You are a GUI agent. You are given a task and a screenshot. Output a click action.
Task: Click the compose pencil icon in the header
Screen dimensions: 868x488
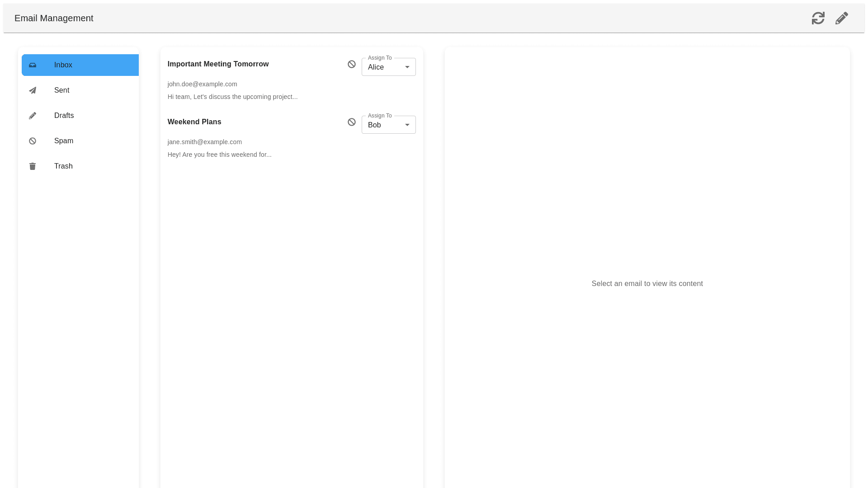coord(841,18)
